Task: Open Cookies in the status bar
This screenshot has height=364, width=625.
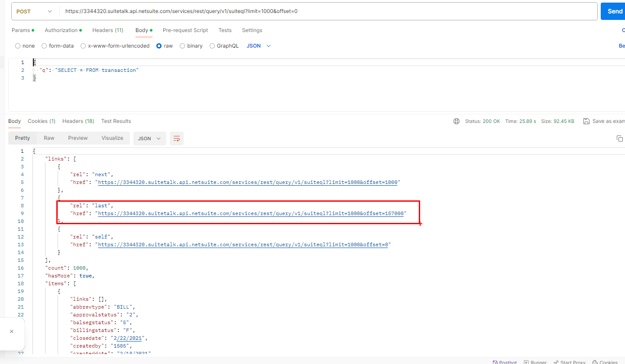Action: coord(605,362)
